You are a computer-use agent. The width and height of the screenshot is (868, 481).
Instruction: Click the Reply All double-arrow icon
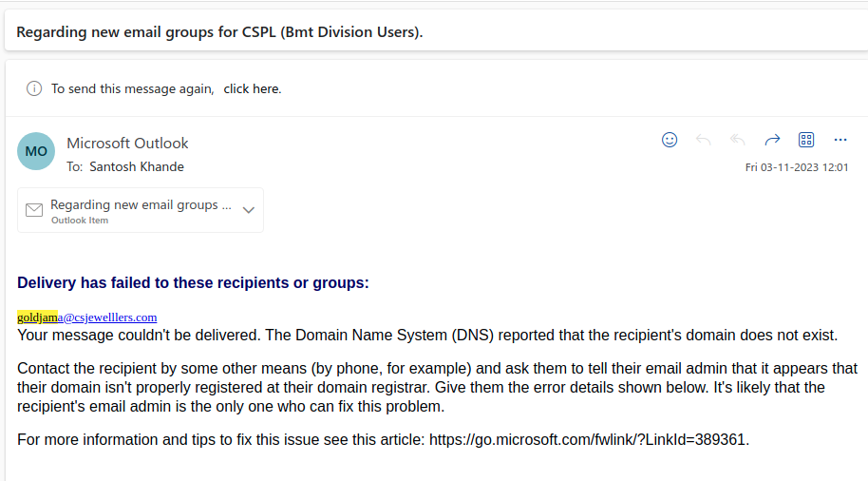(x=737, y=140)
